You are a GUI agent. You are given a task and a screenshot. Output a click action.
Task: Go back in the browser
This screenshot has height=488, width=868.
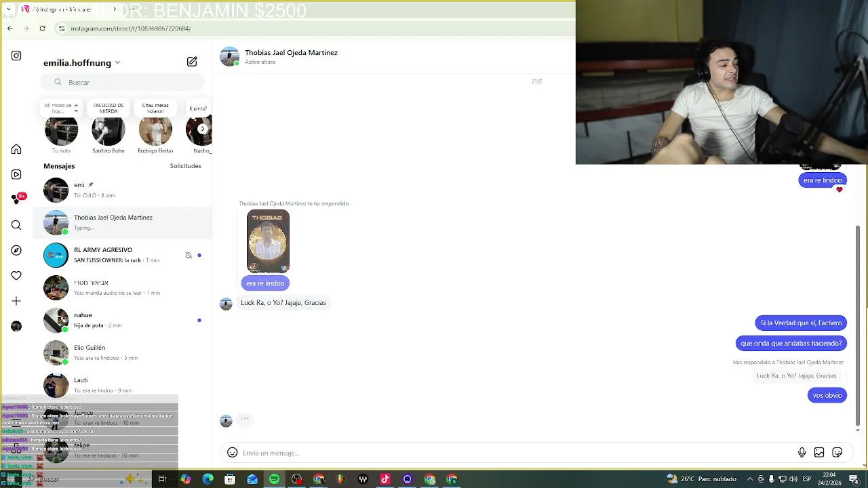click(x=9, y=28)
